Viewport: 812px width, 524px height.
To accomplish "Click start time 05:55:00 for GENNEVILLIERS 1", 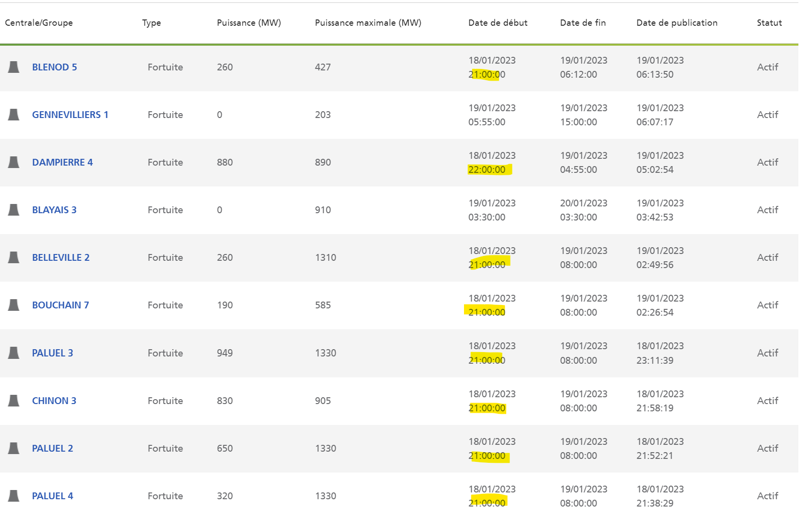I will point(487,122).
